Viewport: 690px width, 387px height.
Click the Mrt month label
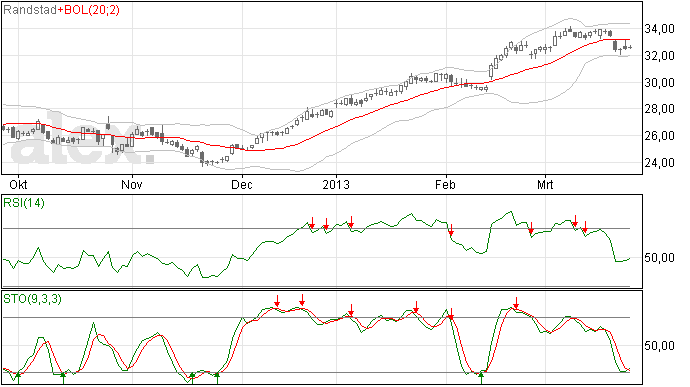tap(545, 184)
